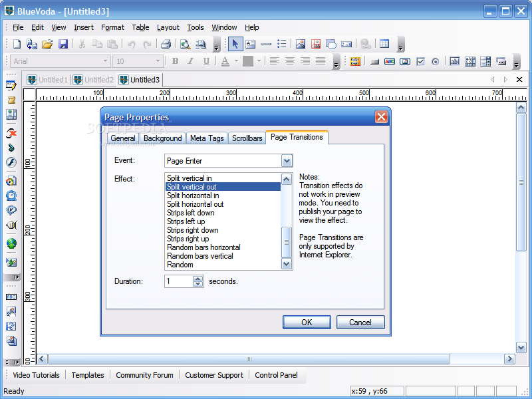Click the Cancel button in dialog
The width and height of the screenshot is (532, 399).
tap(360, 322)
